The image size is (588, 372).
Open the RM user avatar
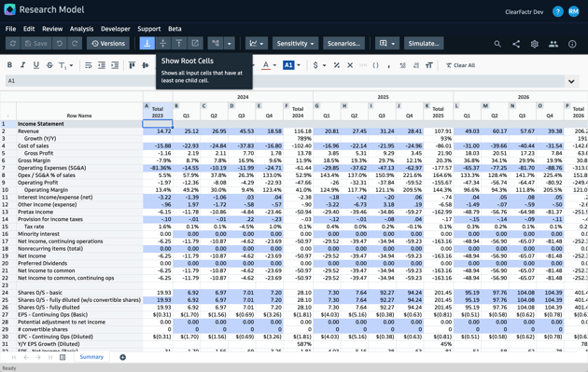pyautogui.click(x=573, y=11)
